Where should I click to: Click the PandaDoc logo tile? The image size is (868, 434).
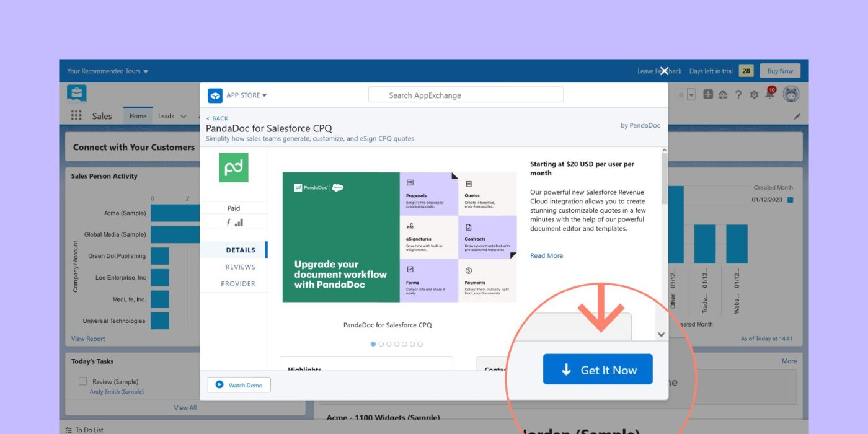coord(234,167)
